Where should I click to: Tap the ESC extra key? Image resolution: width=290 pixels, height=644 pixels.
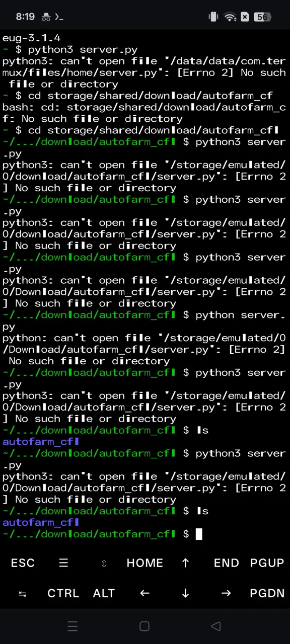click(x=23, y=563)
